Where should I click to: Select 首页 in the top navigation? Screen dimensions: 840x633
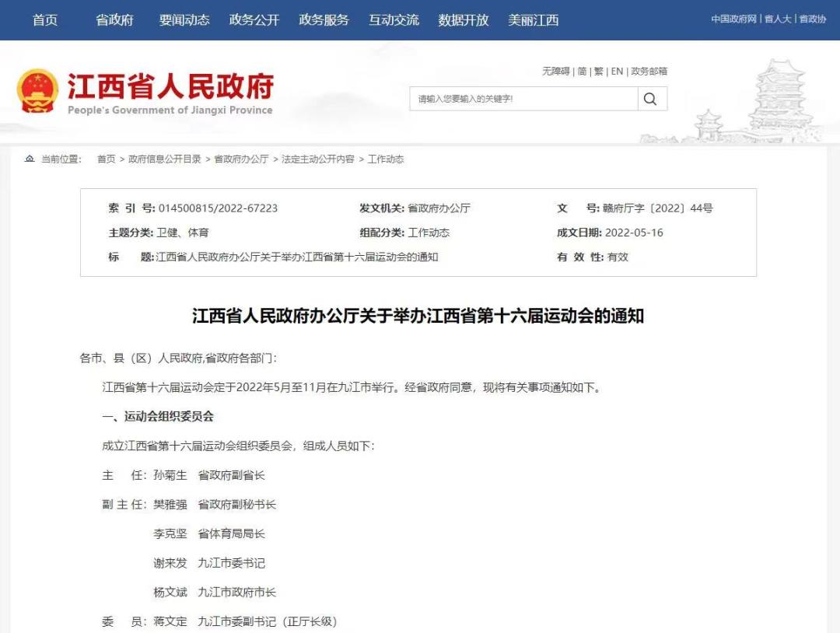point(44,20)
